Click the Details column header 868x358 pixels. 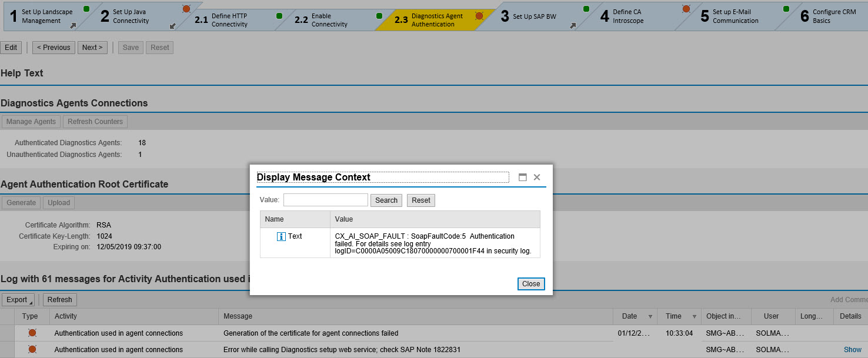coord(850,316)
